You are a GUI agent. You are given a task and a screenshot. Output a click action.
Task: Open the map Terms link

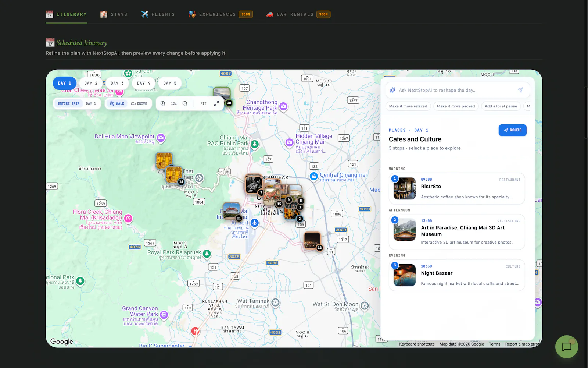click(x=494, y=344)
